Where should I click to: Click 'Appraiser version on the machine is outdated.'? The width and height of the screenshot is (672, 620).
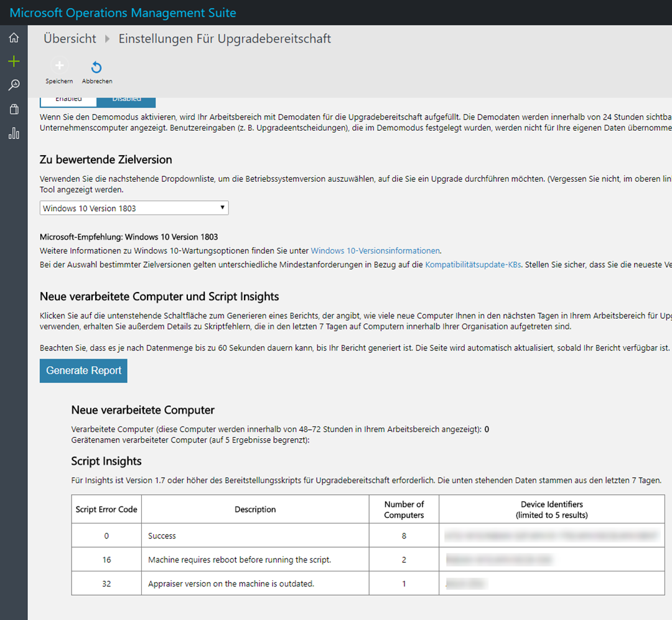[x=231, y=583]
